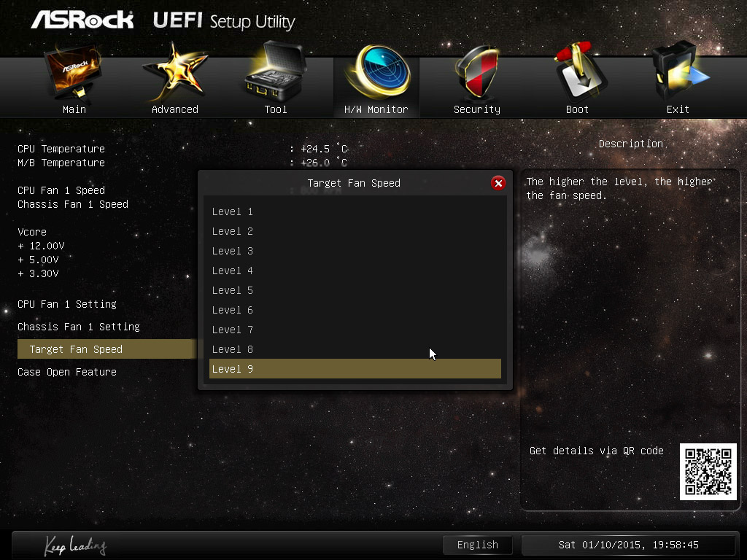
Task: Click the + 5.00V reading label
Action: tap(38, 260)
